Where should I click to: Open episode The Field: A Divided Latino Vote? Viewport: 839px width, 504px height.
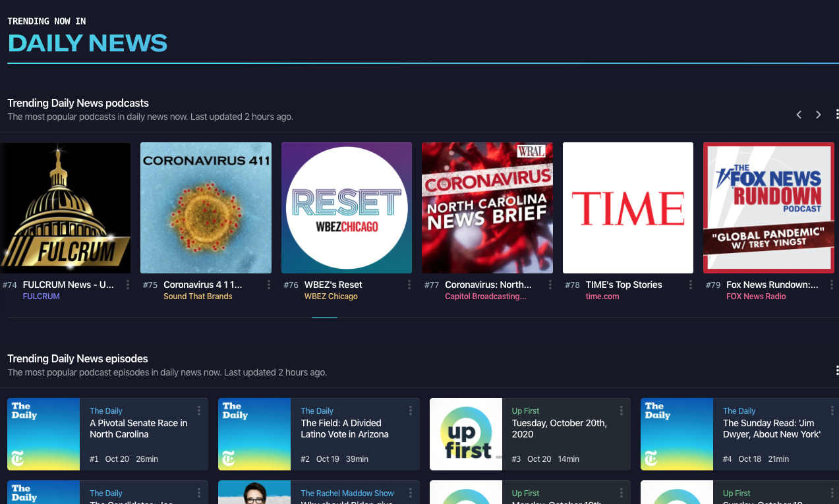coord(345,429)
